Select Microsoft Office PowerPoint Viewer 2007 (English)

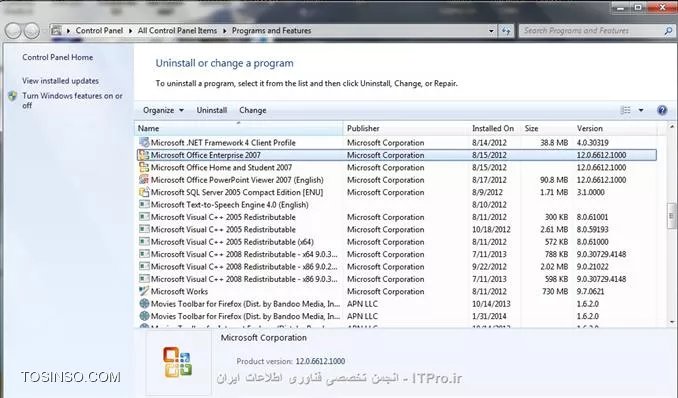[x=237, y=180]
